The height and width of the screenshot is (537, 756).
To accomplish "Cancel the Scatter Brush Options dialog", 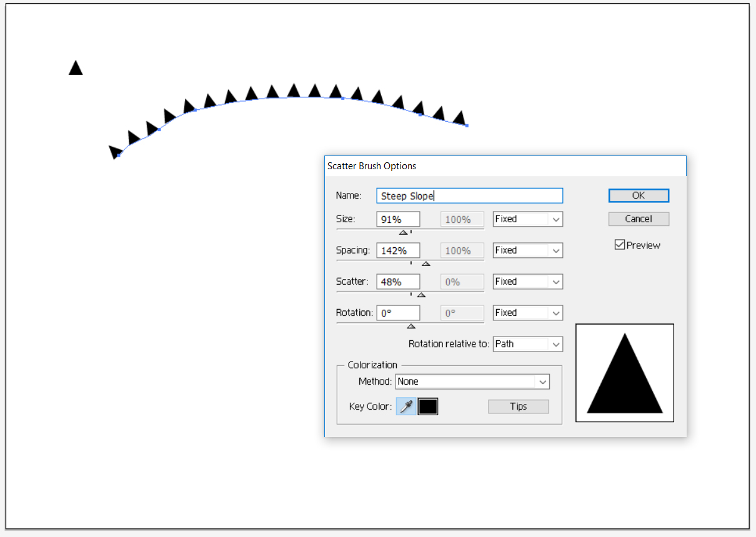I will click(639, 219).
